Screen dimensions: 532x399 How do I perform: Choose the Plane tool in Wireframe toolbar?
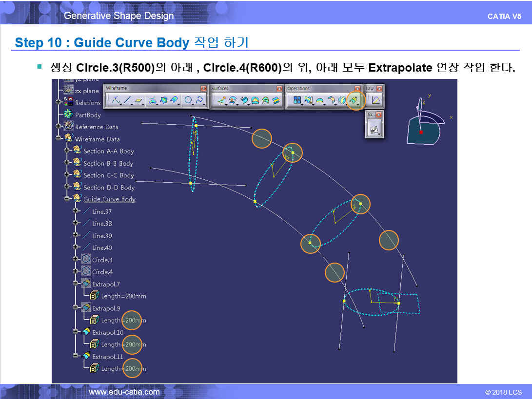(139, 100)
